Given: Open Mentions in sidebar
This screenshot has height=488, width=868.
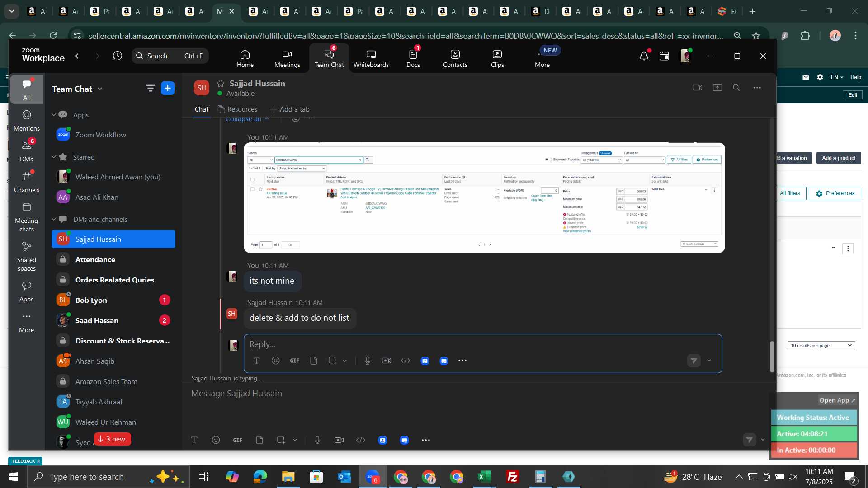Looking at the screenshot, I should tap(27, 120).
